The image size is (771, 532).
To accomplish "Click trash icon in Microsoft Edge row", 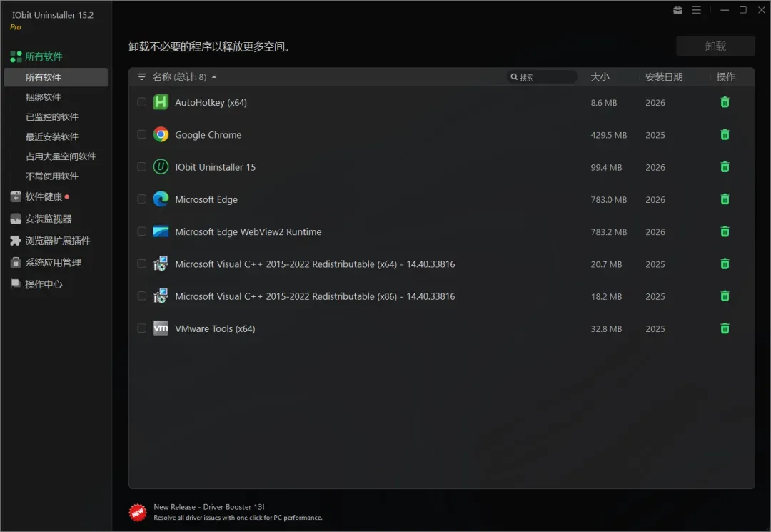I will (725, 199).
